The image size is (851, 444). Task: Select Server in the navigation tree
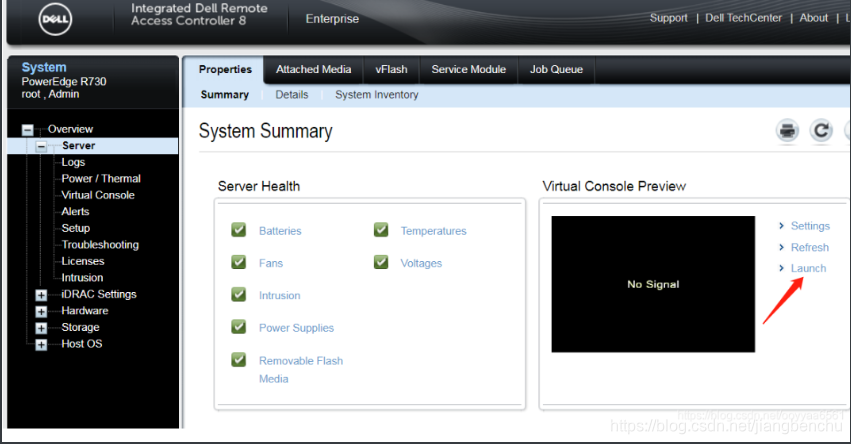coord(78,145)
